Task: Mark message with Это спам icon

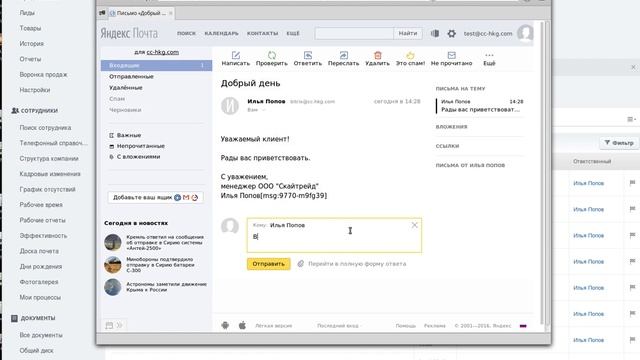Action: click(x=410, y=55)
